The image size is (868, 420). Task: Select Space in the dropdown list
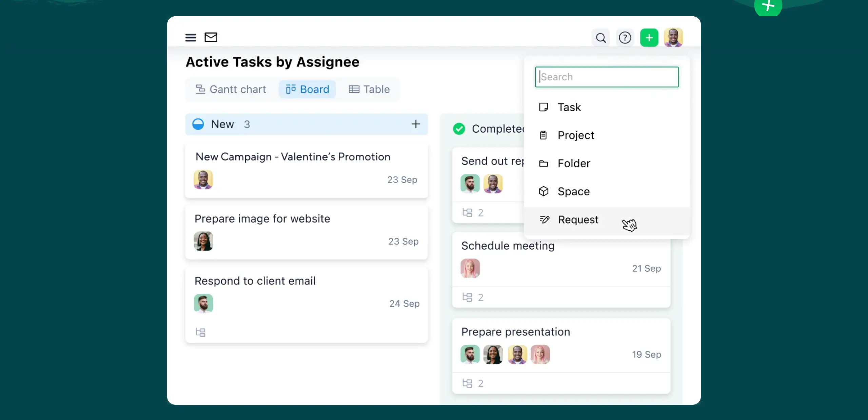(573, 192)
